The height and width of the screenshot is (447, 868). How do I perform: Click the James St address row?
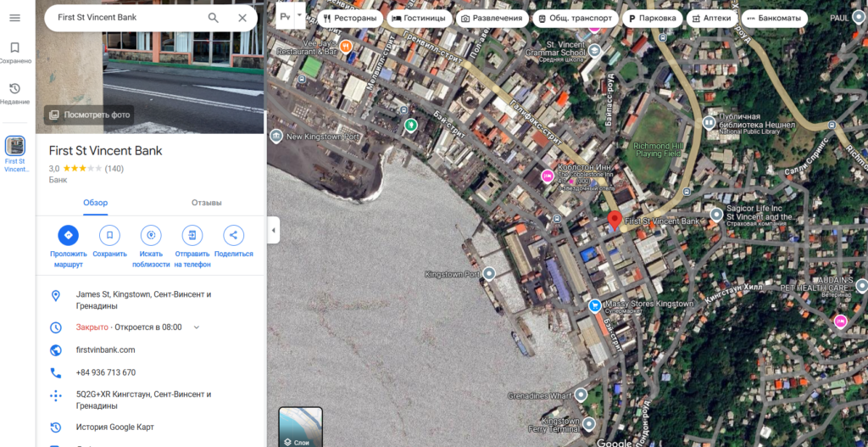click(x=151, y=300)
